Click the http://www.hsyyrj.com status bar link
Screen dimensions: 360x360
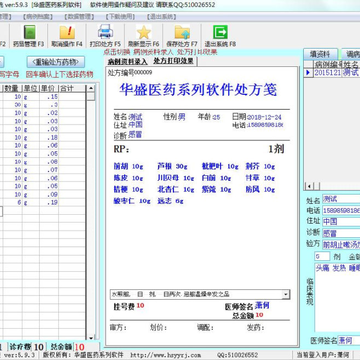(x=165, y=355)
